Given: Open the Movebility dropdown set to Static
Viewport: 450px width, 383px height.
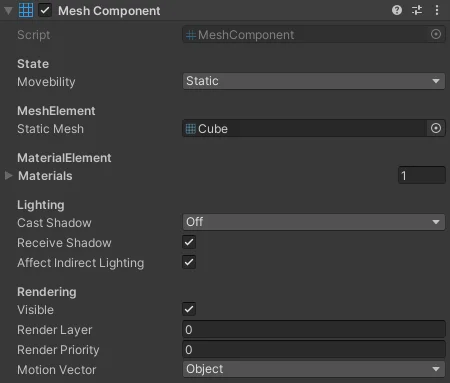Looking at the screenshot, I should tap(314, 81).
